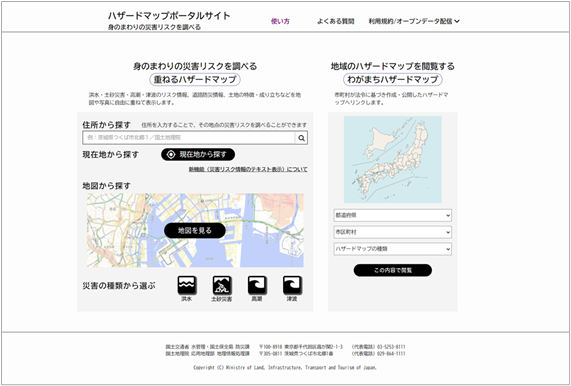Focus the address search input field

tap(189, 138)
